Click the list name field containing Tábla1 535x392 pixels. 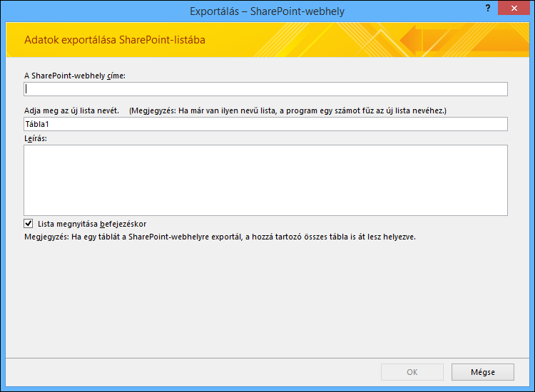coord(265,124)
